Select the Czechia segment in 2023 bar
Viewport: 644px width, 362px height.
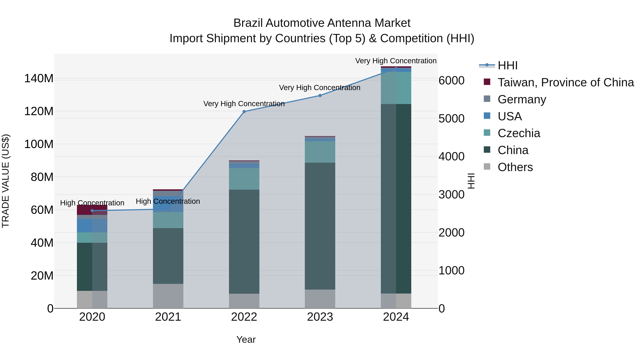point(320,152)
